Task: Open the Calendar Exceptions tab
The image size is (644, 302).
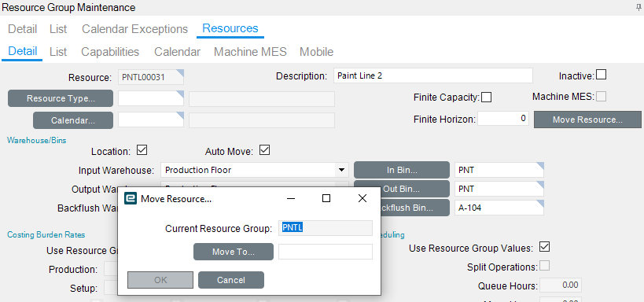Action: tap(134, 29)
